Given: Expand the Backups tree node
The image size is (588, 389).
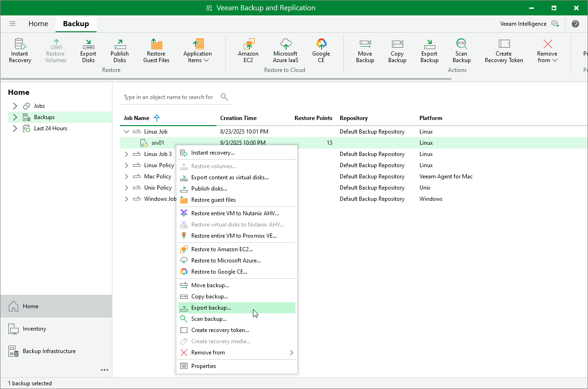Looking at the screenshot, I should pyautogui.click(x=15, y=117).
